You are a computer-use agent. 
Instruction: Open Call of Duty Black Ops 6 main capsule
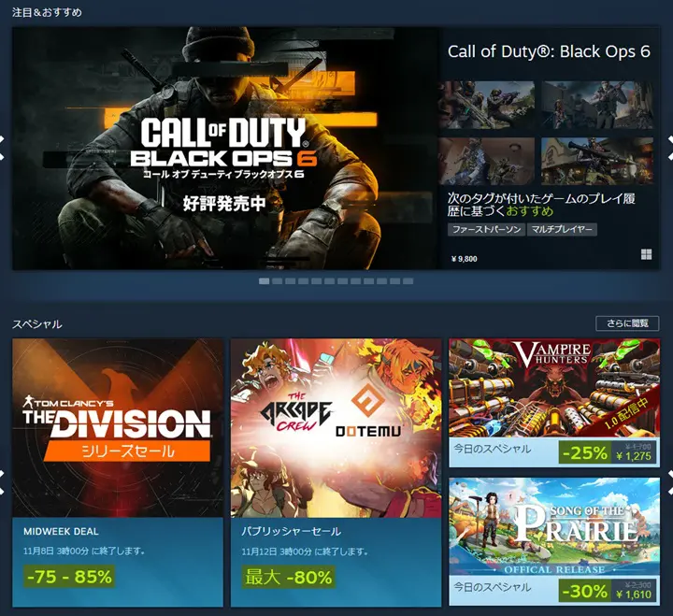(225, 149)
